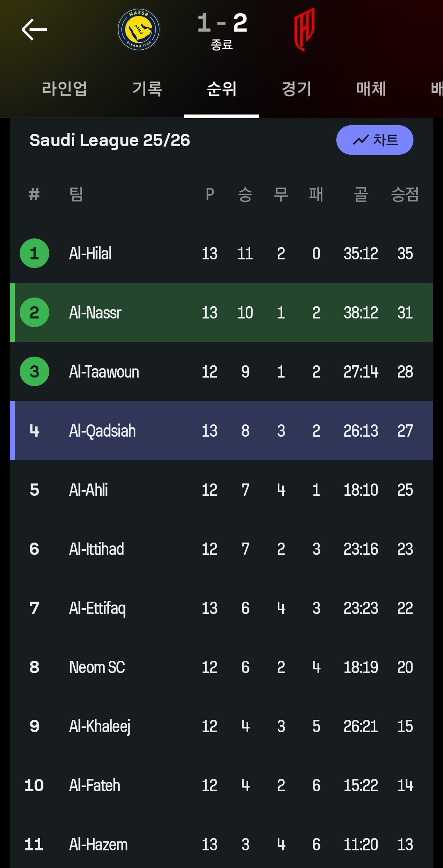Image resolution: width=443 pixels, height=868 pixels.
Task: Open the 경기 tab
Action: click(x=297, y=89)
